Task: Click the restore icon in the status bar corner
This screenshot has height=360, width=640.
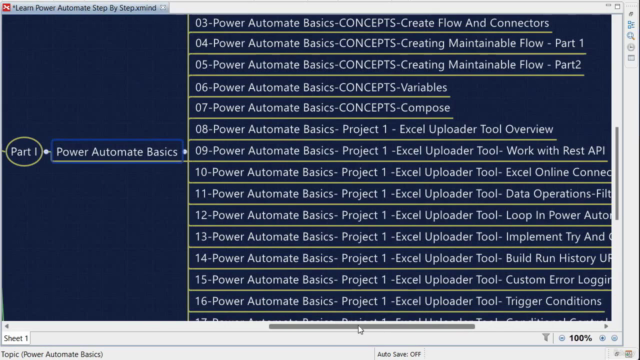Action: [x=618, y=354]
